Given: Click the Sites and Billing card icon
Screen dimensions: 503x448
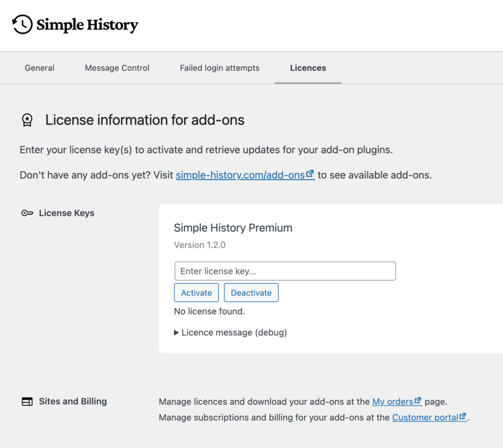Looking at the screenshot, I should pyautogui.click(x=27, y=402).
